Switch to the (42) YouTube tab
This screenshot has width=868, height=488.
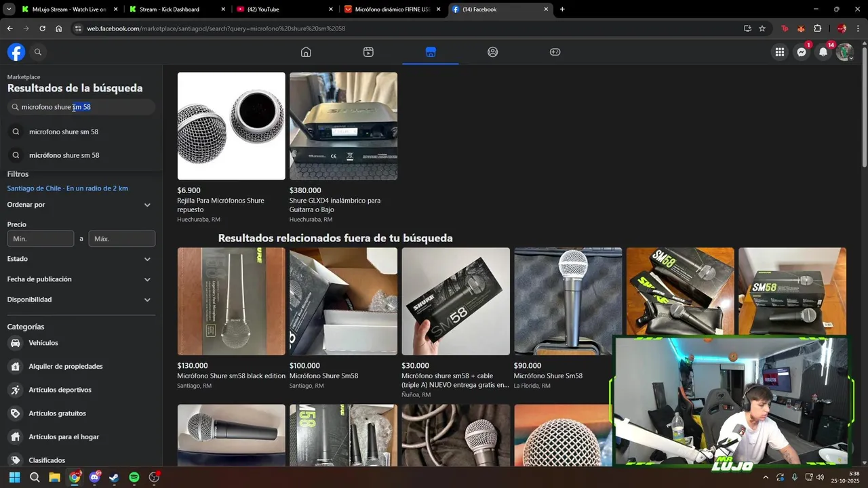click(x=285, y=9)
